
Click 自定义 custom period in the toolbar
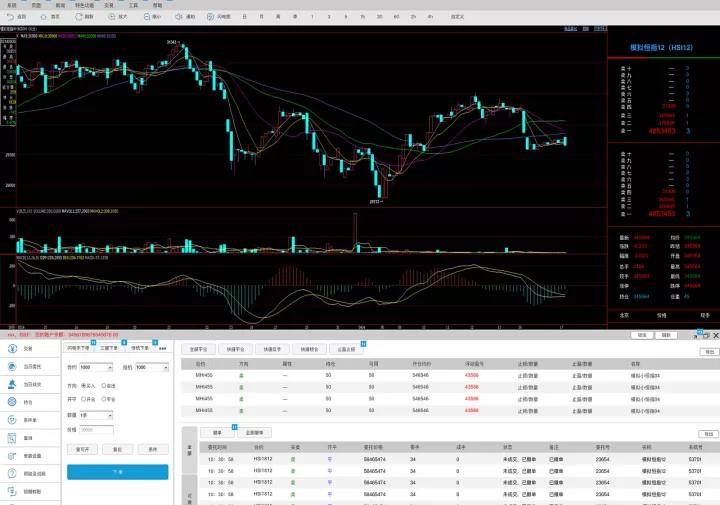pos(457,17)
